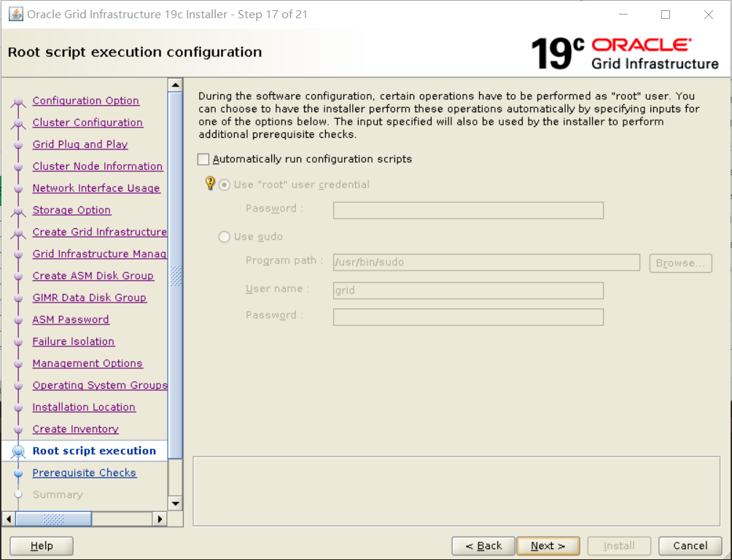The image size is (732, 560).
Task: Click the Summary step label
Action: pyautogui.click(x=58, y=494)
